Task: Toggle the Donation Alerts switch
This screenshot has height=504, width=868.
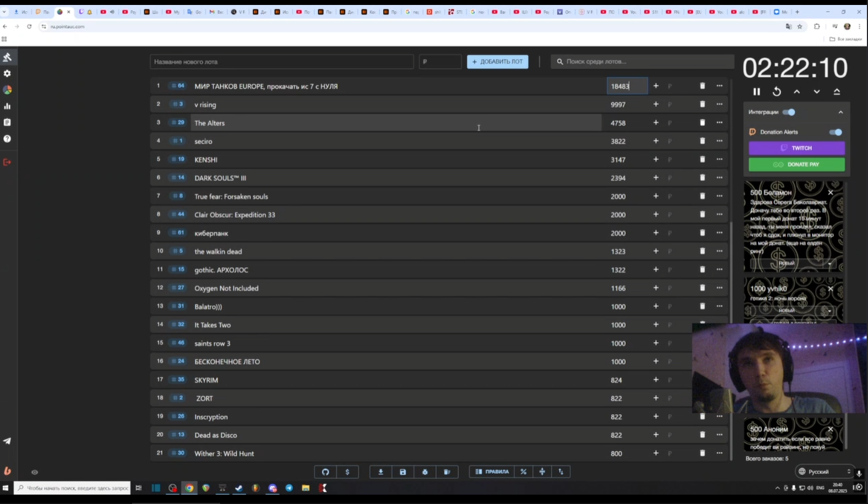Action: [836, 132]
